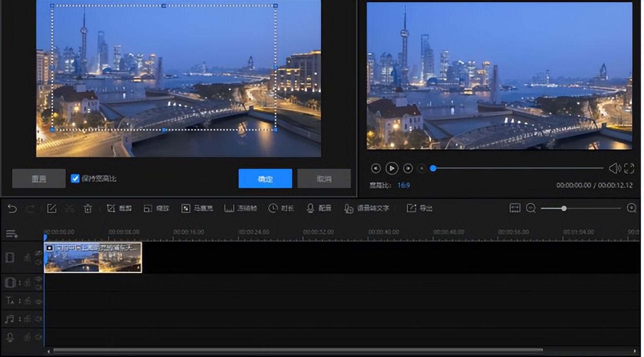Zoom out the timeline with minus magnifier
The width and height of the screenshot is (644, 357).
(x=531, y=208)
